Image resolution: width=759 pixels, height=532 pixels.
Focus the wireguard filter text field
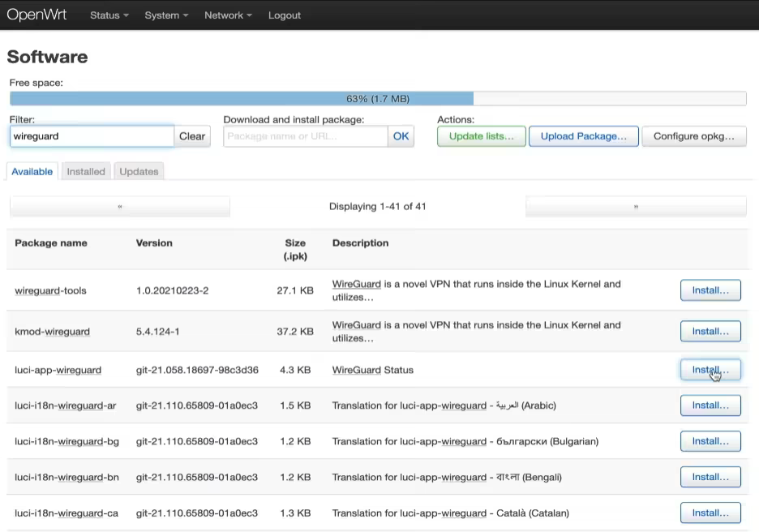pyautogui.click(x=92, y=136)
